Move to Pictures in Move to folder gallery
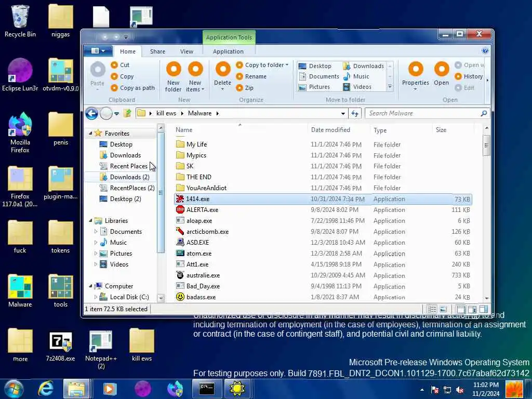Screen dimensions: 532x399 point(314,87)
